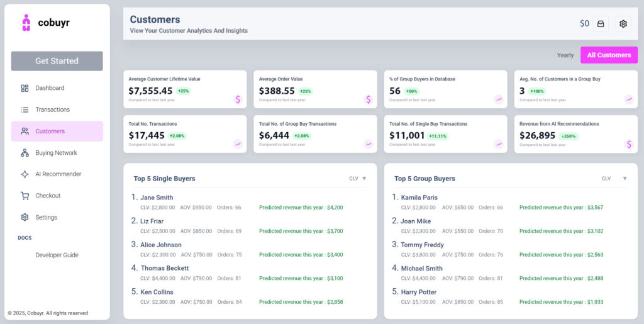Go to Transactions in sidebar
The image size is (644, 324).
52,109
